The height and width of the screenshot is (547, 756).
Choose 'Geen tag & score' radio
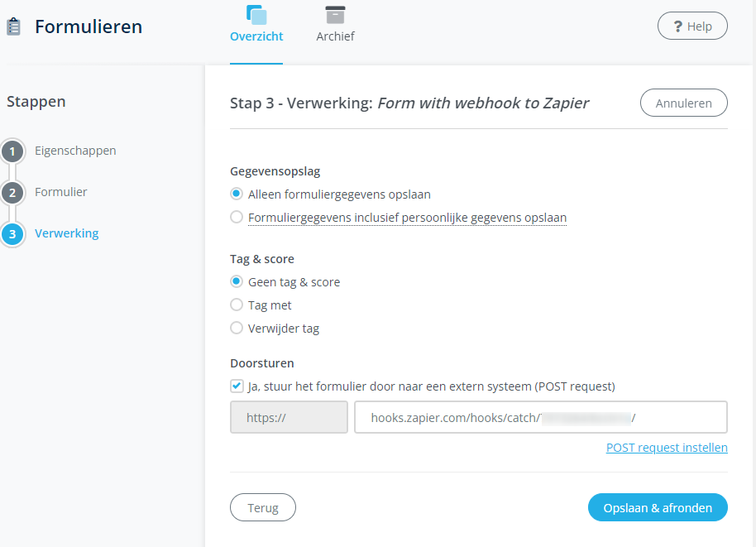237,282
